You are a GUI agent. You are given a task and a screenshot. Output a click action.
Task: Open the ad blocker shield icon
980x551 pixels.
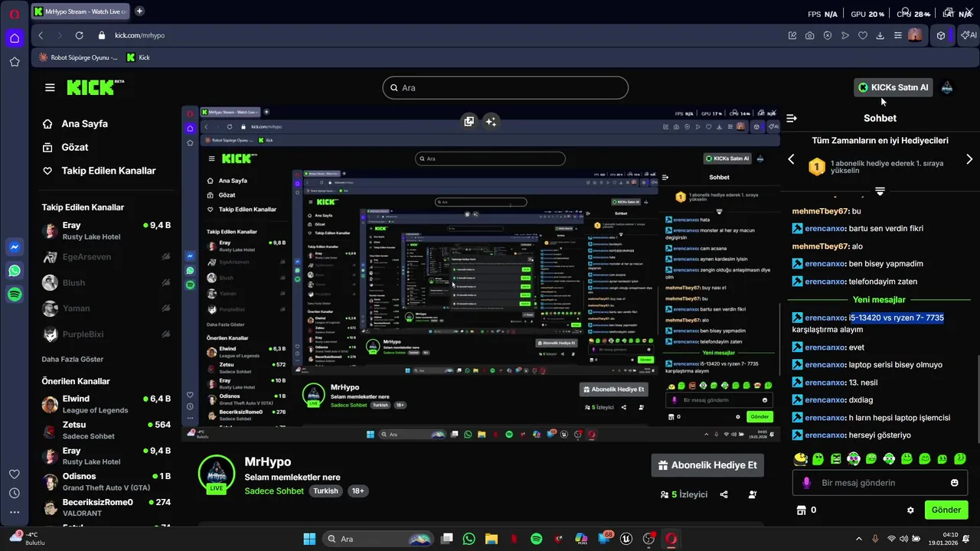pos(828,35)
